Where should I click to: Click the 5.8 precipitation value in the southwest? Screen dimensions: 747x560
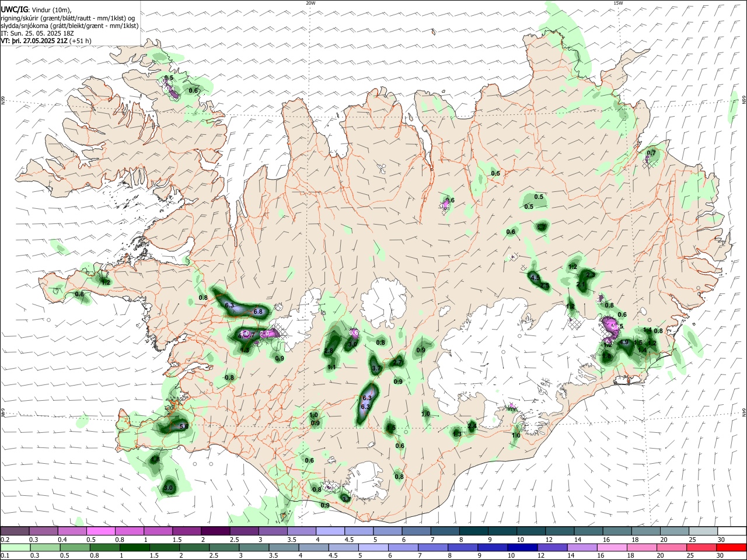click(x=183, y=427)
